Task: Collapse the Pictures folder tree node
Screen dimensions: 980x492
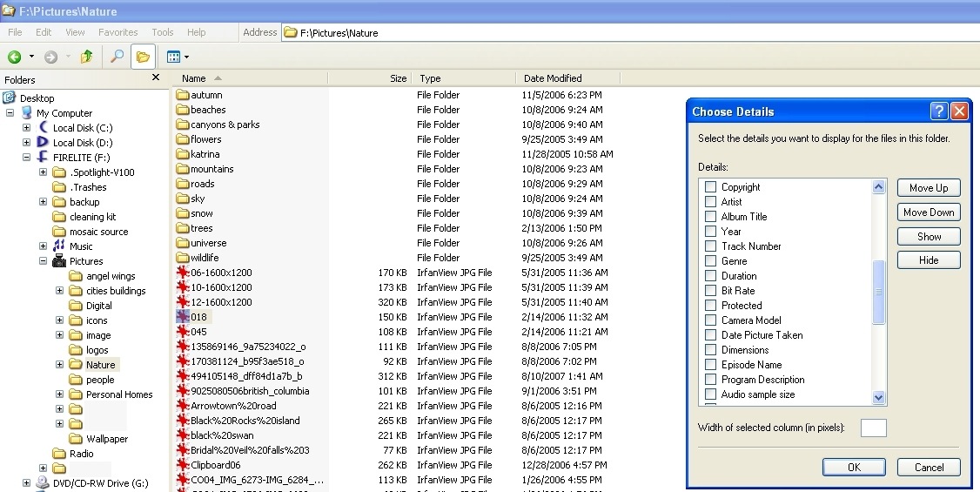Action: 44,261
